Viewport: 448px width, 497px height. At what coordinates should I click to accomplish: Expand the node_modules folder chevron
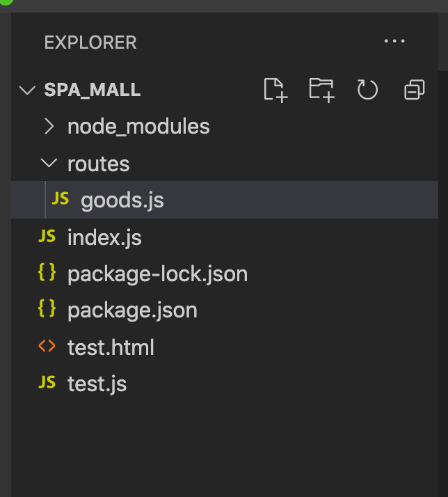(x=49, y=127)
